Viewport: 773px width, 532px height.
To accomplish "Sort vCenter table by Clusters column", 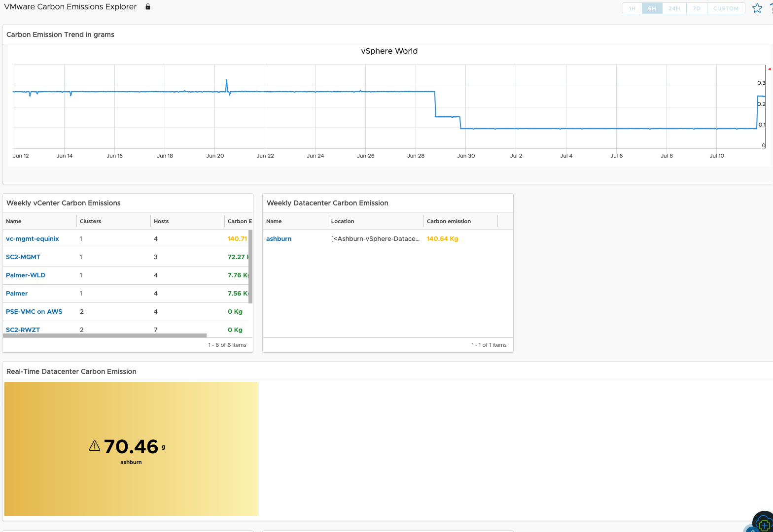I will [113, 221].
